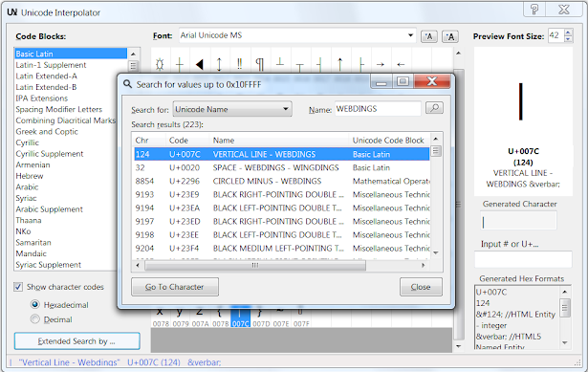
Task: Select result row U+23EA
Action: [282, 208]
